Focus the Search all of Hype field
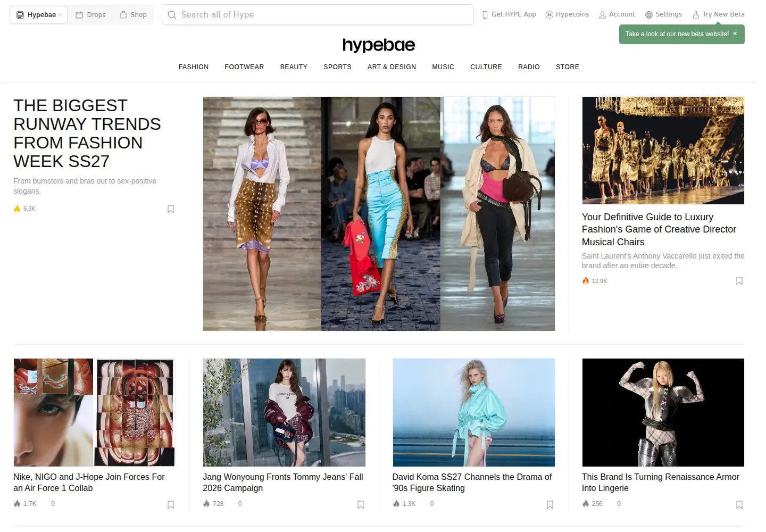Image resolution: width=766 pixels, height=532 pixels. click(318, 15)
